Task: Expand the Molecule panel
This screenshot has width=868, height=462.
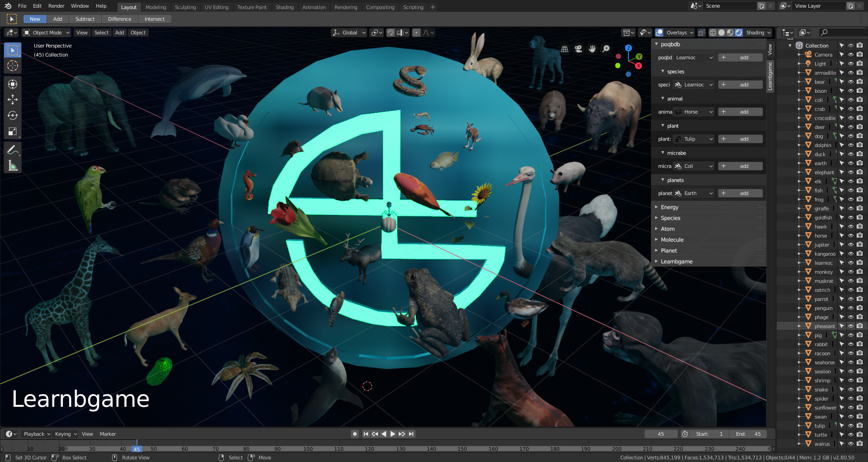Action: (672, 240)
